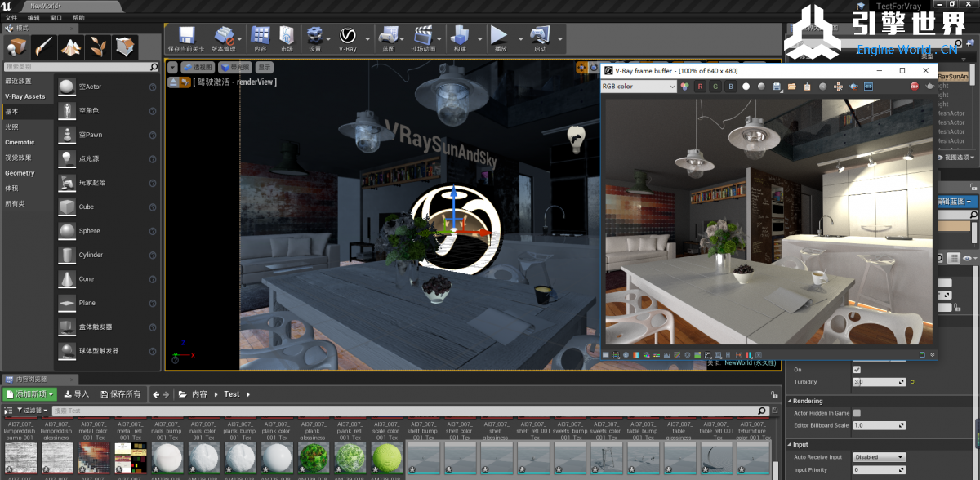Image resolution: width=980 pixels, height=480 pixels.
Task: Select the Paint mode brush icon
Action: [43, 47]
